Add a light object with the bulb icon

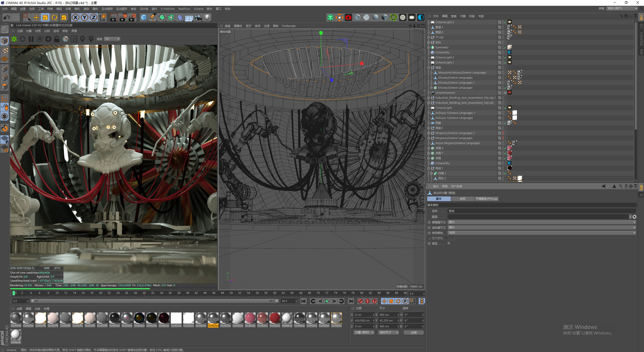tap(207, 17)
